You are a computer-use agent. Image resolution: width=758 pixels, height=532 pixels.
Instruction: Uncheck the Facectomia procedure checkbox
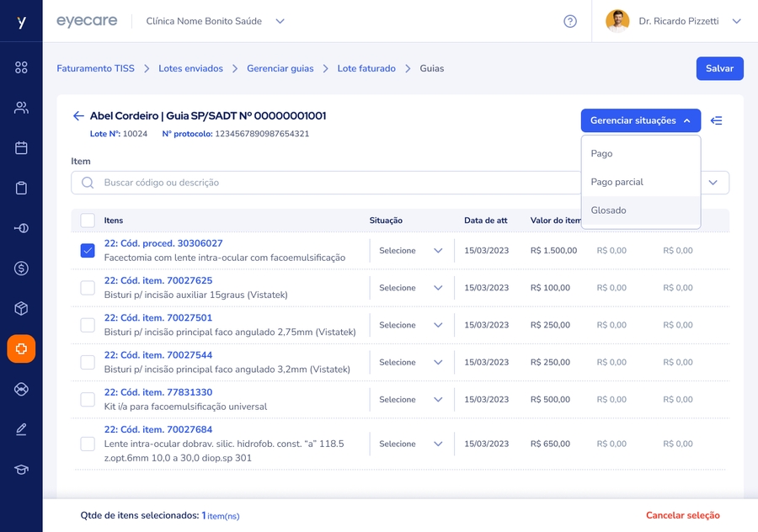88,251
